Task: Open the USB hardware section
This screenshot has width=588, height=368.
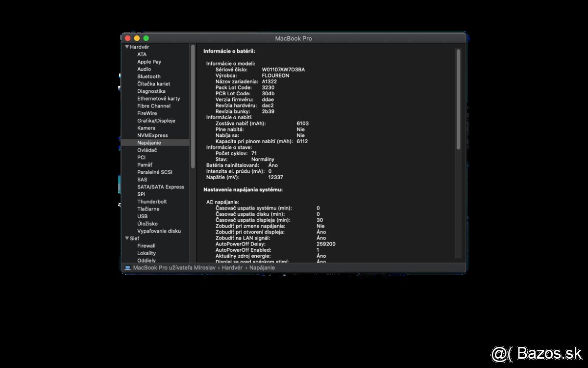Action: coord(142,216)
